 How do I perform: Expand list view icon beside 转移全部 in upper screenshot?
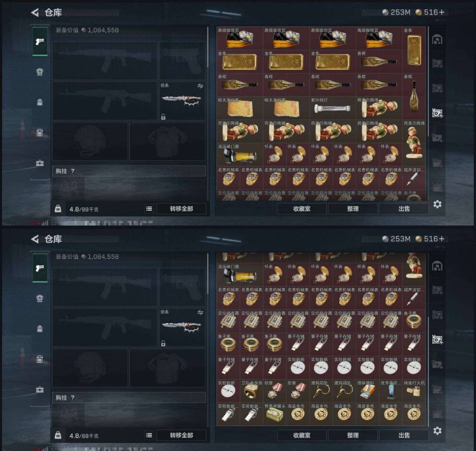point(149,209)
